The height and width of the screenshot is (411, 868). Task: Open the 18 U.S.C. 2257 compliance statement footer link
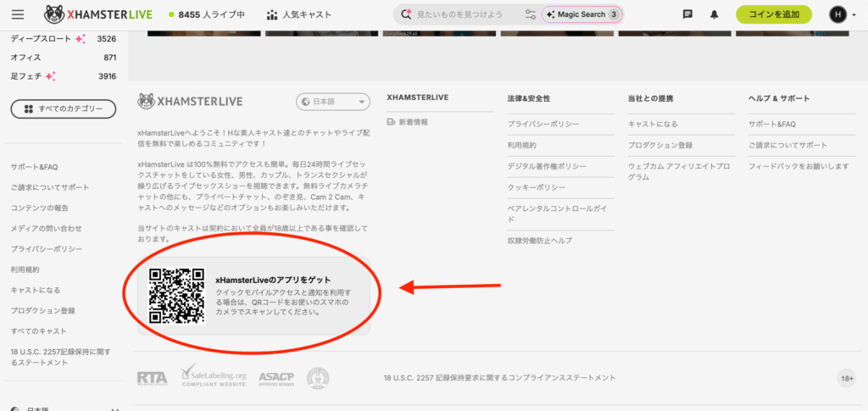click(x=499, y=378)
